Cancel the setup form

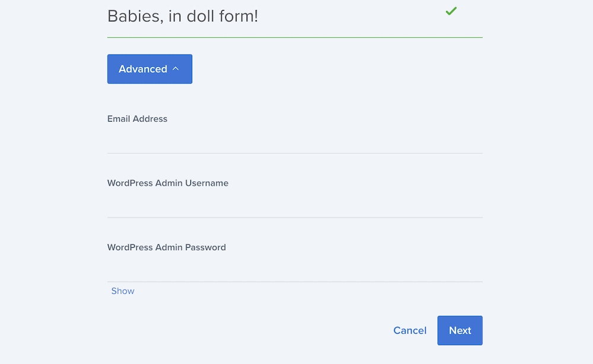(x=410, y=330)
